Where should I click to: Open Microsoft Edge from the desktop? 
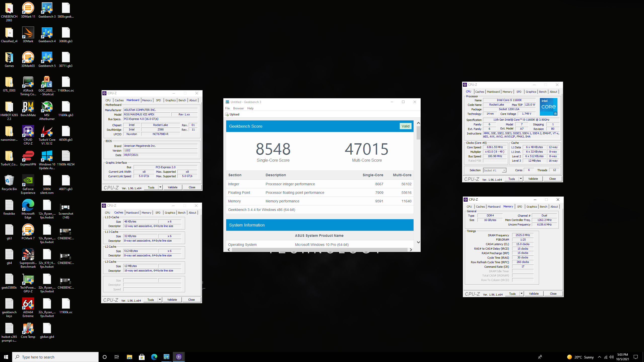(x=28, y=209)
